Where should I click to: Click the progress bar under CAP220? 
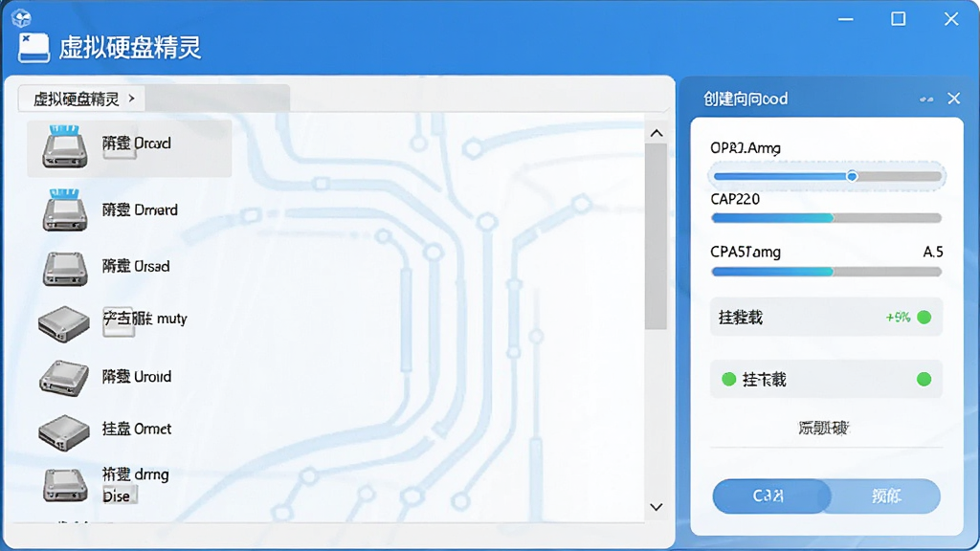point(826,218)
